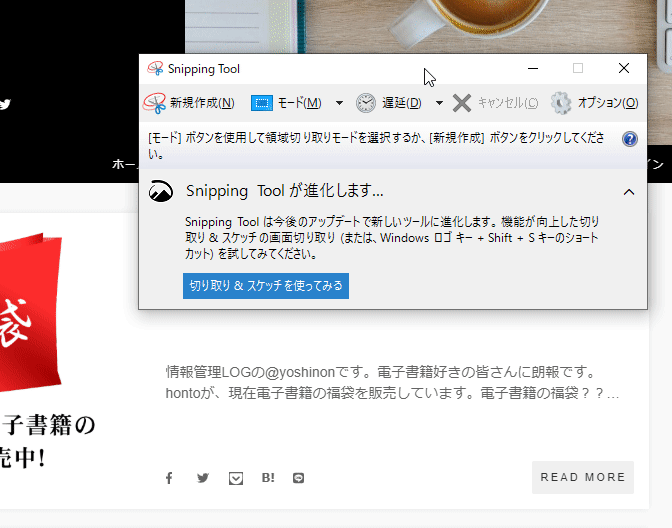Click the blue help question mark icon
The width and height of the screenshot is (672, 528).
tap(630, 139)
